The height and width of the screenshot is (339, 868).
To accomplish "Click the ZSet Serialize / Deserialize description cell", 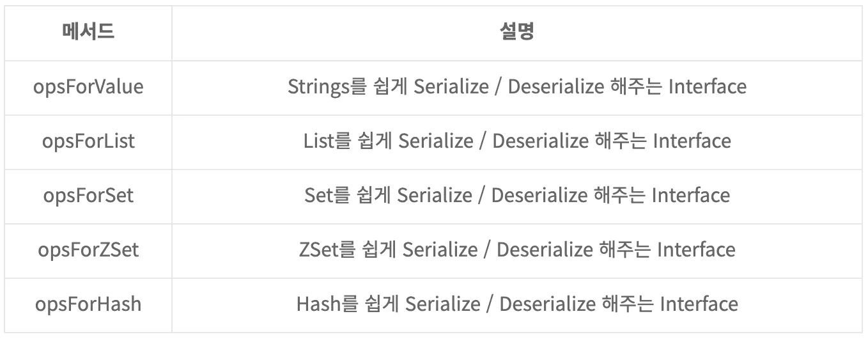I will [517, 249].
